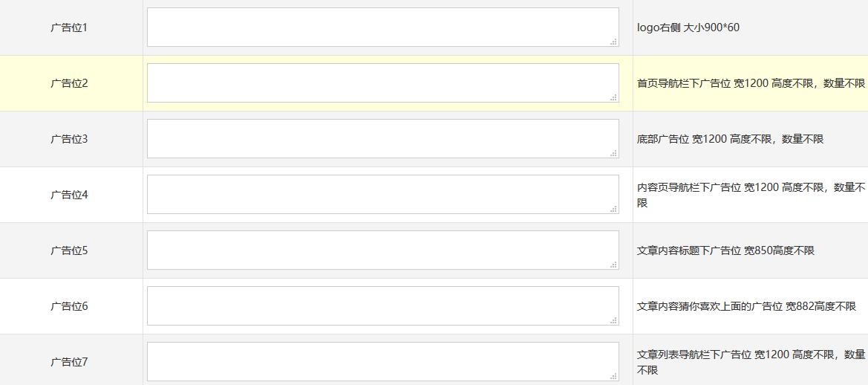Select the 广告位1 row label

coord(69,27)
